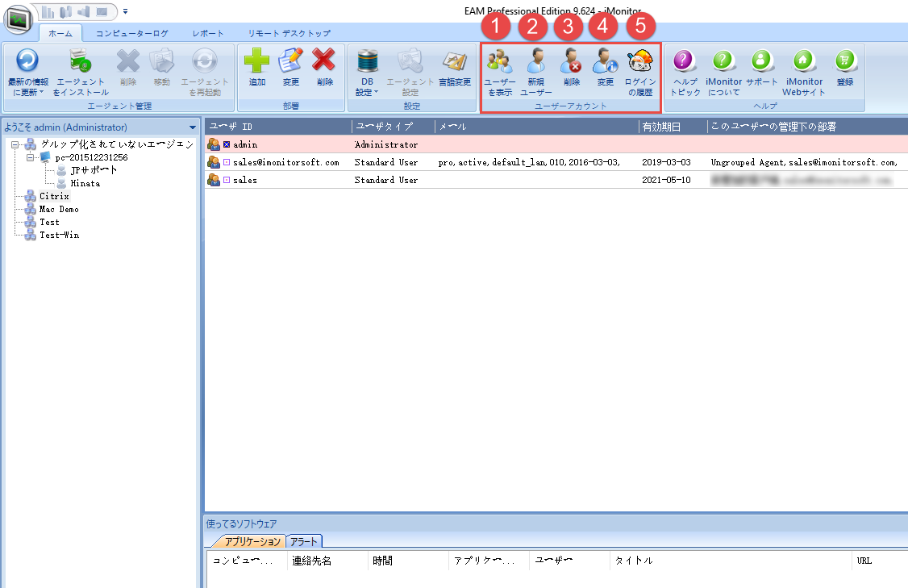
Task: Click the エージェントをインストール icon
Action: pos(81,60)
